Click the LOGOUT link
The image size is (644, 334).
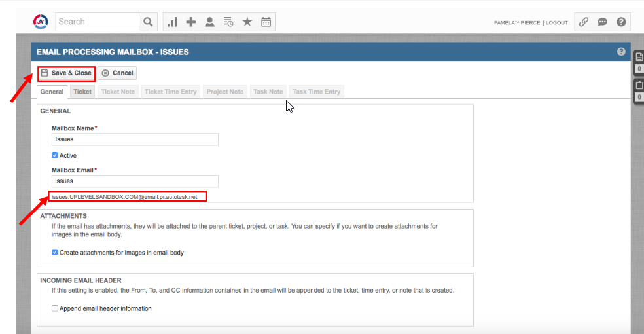(x=557, y=23)
